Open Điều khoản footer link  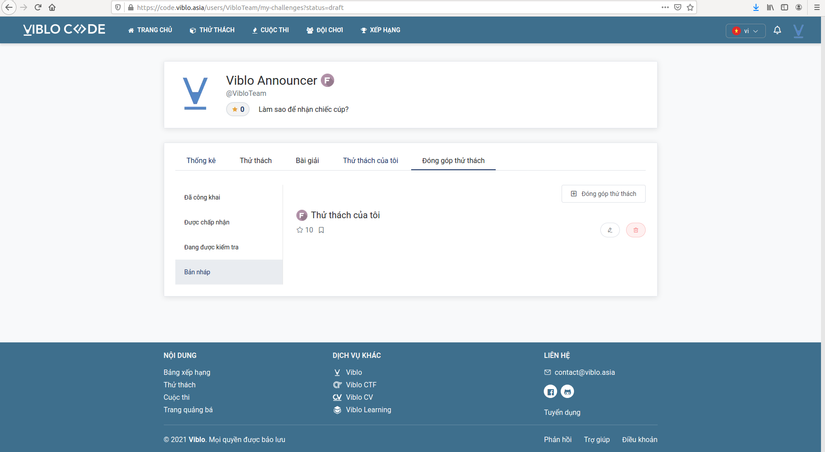(x=640, y=439)
